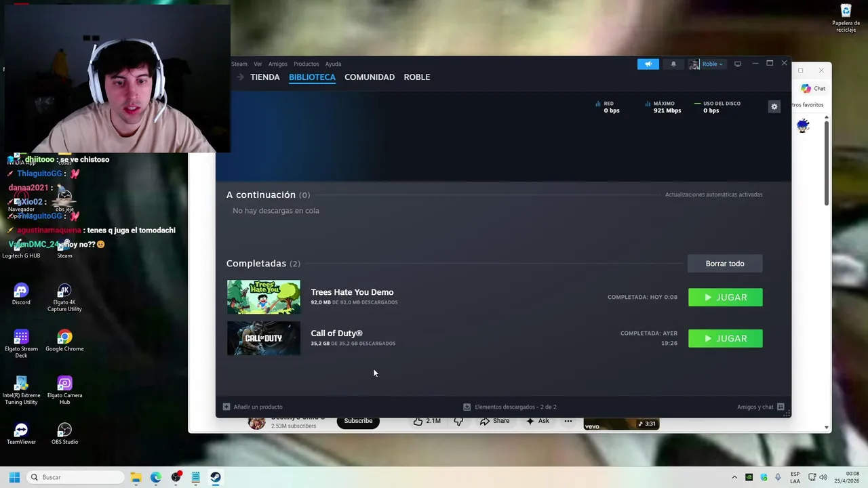Open the Productos menu
The image size is (868, 488).
(x=306, y=64)
